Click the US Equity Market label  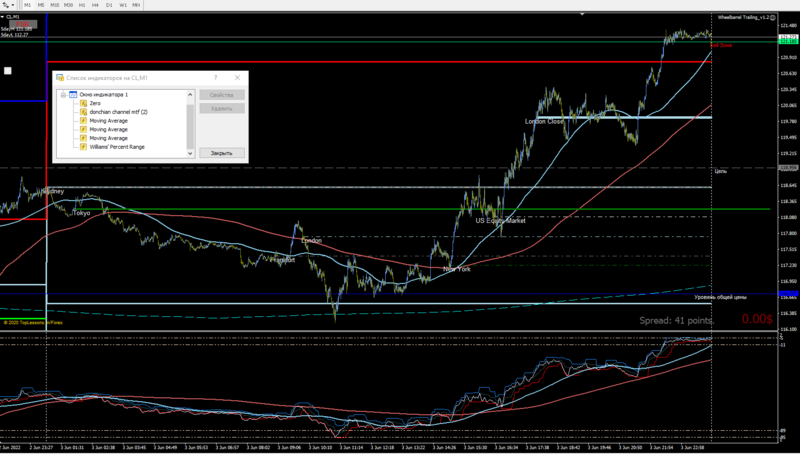(x=501, y=220)
